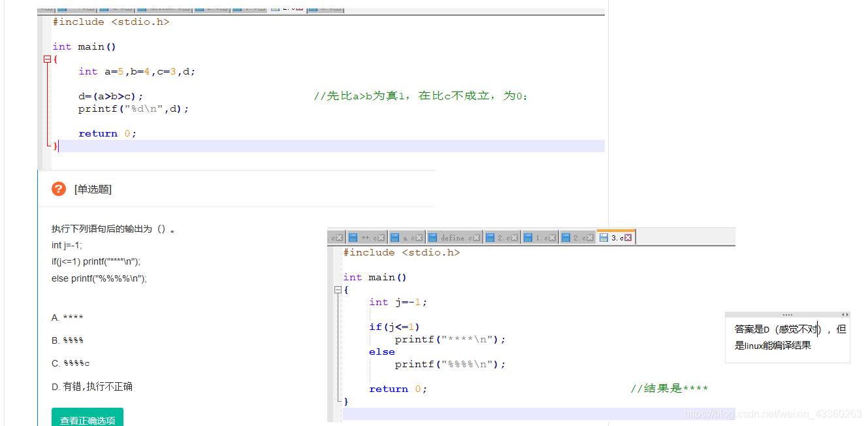Close the 2.c tab next to 3.c

[x=590, y=238]
